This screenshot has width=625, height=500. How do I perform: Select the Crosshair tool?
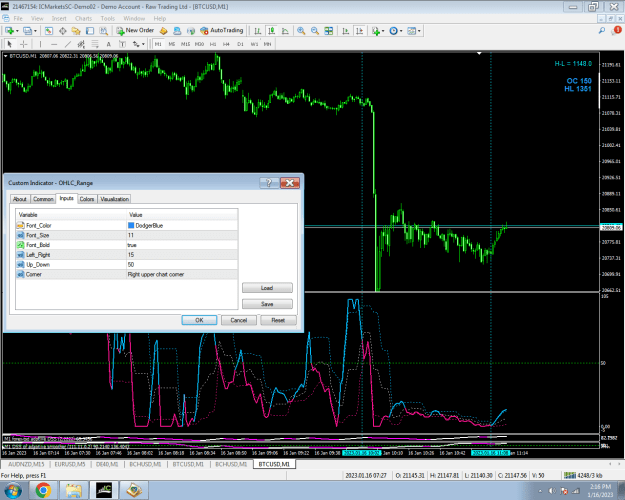tap(24, 44)
